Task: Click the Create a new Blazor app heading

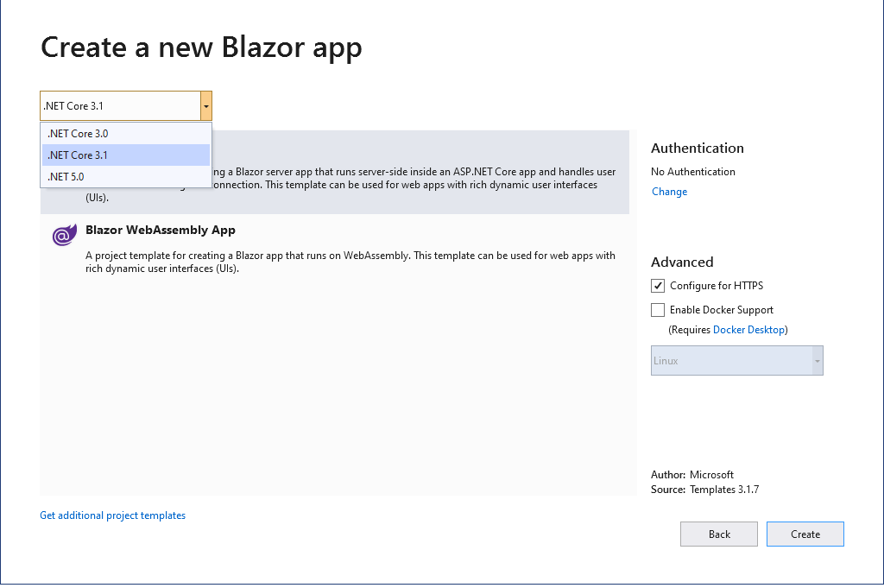Action: click(201, 47)
